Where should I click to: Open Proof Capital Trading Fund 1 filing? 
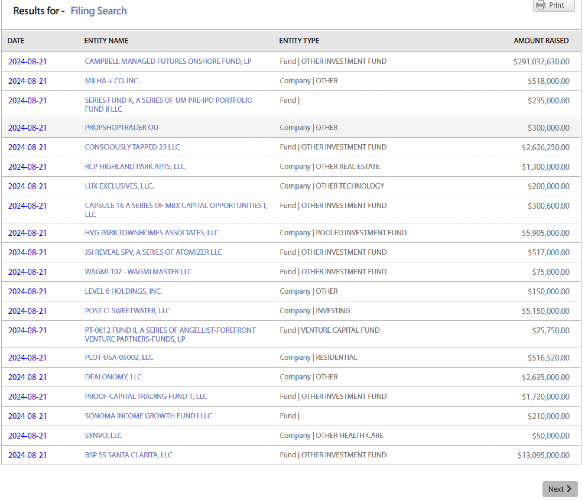[x=146, y=396]
